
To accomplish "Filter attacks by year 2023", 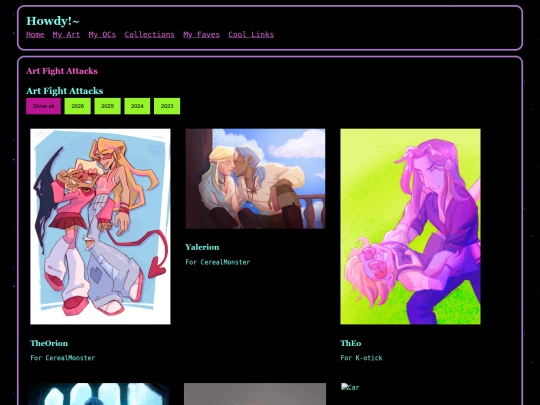I will pyautogui.click(x=167, y=106).
